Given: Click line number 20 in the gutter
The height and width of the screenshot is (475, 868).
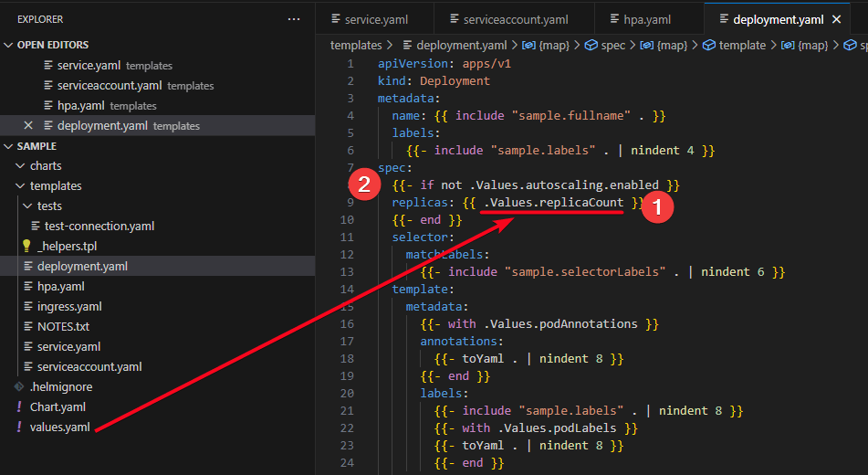Looking at the screenshot, I should 347,393.
